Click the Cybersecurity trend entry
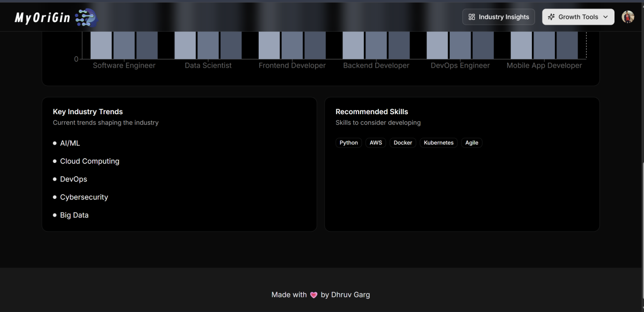644x312 pixels. click(x=84, y=197)
